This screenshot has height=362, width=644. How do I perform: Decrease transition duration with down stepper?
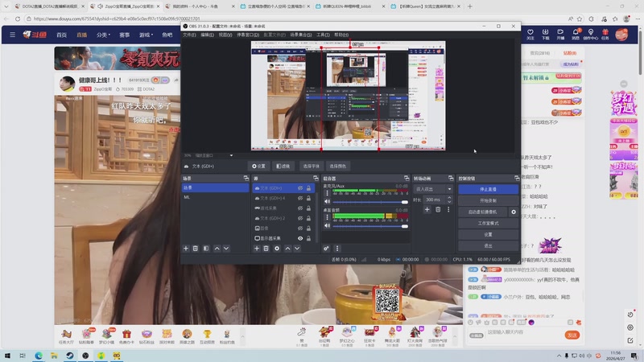pos(449,202)
